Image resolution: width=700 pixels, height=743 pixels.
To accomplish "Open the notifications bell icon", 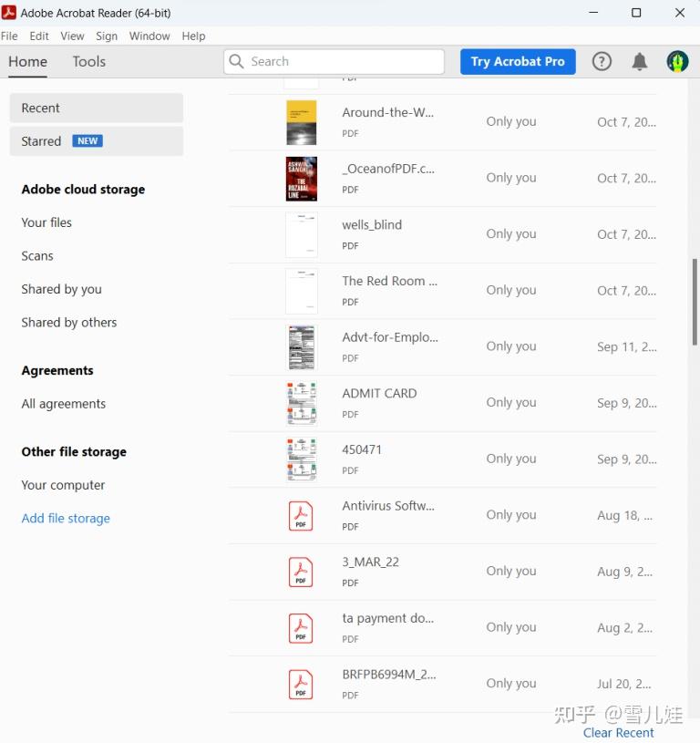I will [x=639, y=62].
